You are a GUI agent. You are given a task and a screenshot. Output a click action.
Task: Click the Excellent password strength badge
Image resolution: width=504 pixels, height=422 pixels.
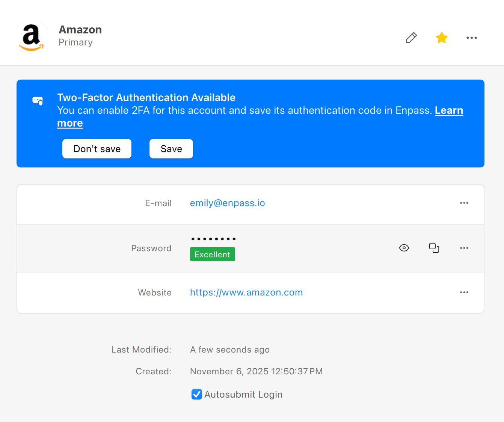click(x=213, y=254)
